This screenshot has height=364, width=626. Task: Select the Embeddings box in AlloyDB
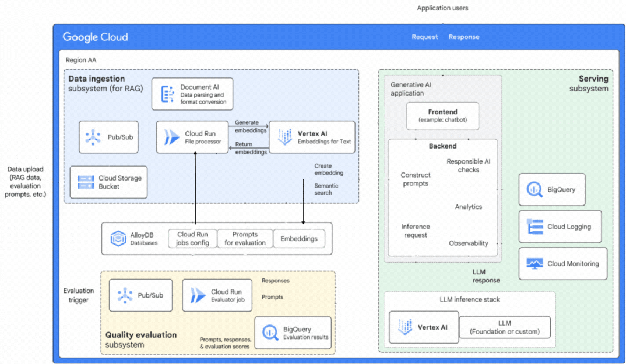click(x=298, y=239)
